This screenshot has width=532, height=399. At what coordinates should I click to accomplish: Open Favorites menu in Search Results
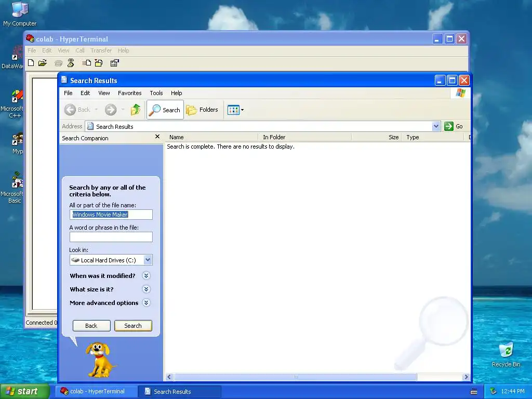pos(129,93)
